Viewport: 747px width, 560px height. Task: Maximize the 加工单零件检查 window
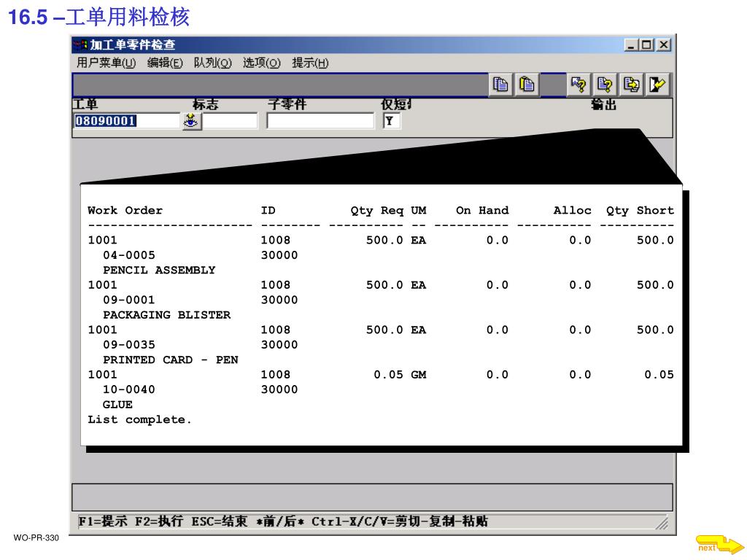pos(646,44)
